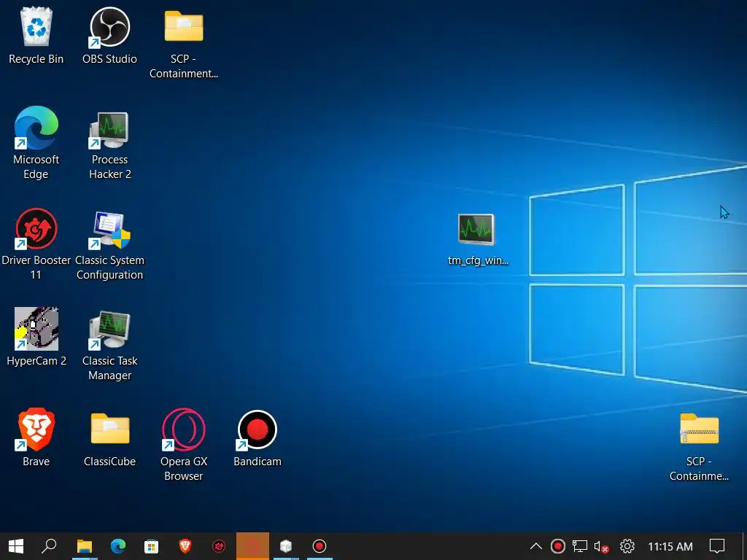Select the Driver Booster 11 desktop shortcut
The height and width of the screenshot is (560, 747).
point(36,244)
